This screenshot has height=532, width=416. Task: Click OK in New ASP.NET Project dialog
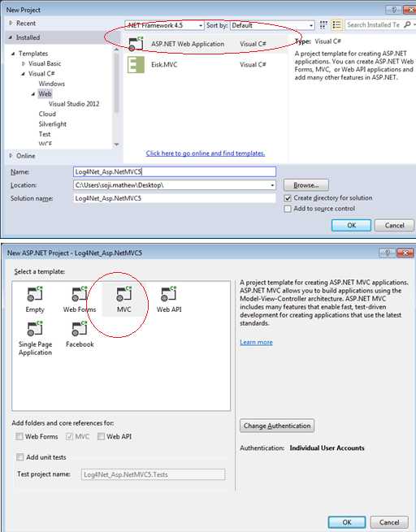347,522
